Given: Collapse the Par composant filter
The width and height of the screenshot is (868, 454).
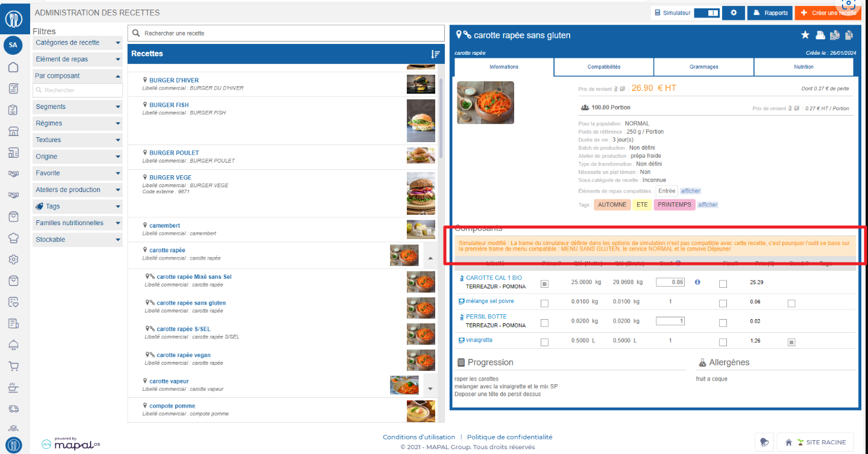Looking at the screenshot, I should [x=78, y=76].
